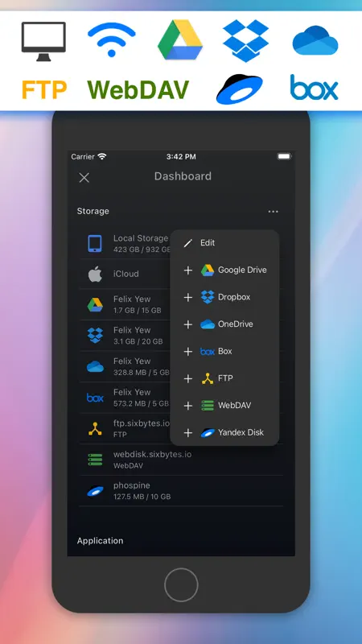Click the Dashboard title
Image resolution: width=362 pixels, height=644 pixels.
[183, 176]
